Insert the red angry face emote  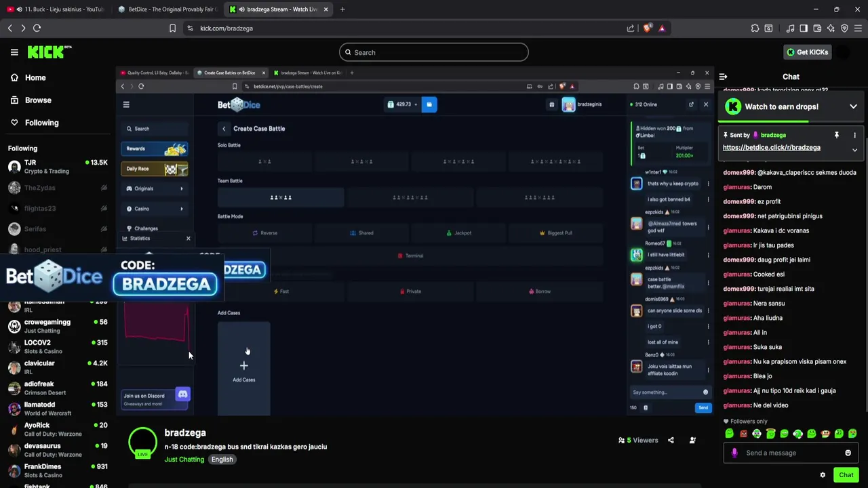(x=743, y=434)
